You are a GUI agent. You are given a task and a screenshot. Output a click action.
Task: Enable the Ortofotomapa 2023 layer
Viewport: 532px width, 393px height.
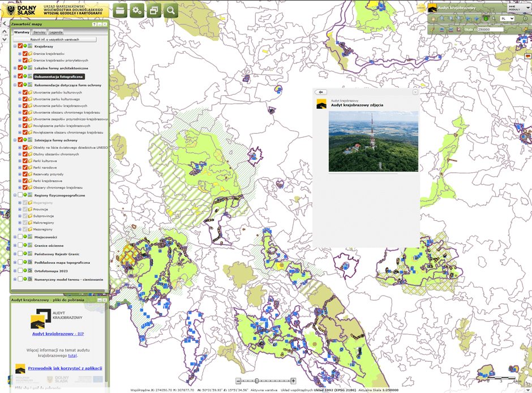click(x=20, y=271)
